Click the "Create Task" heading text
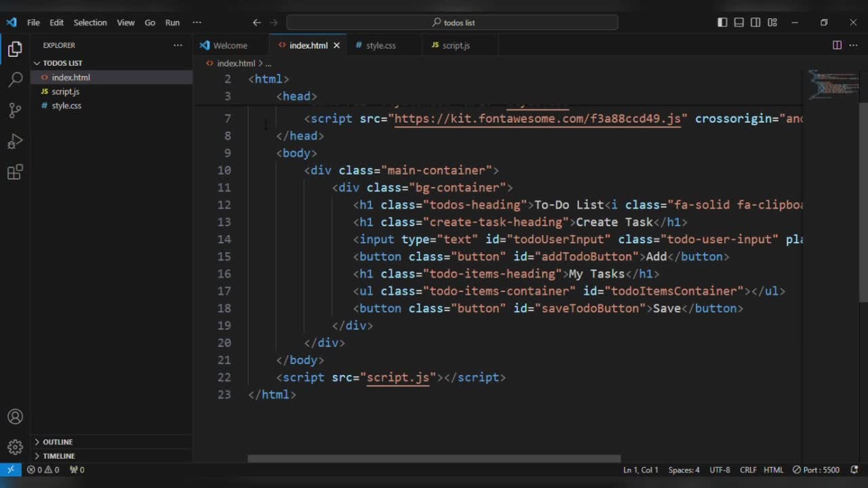 [x=614, y=222]
